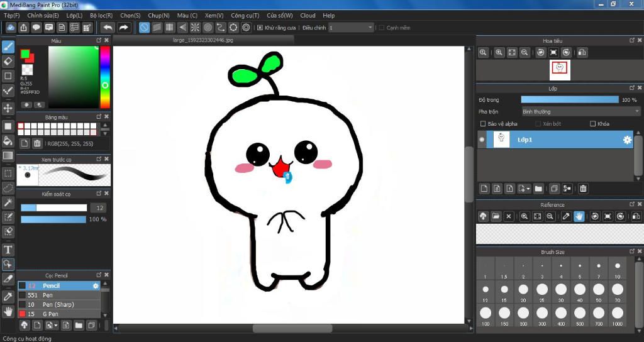Click the rainbow hue slider
Screen dimensions: 644x342
pos(105,77)
